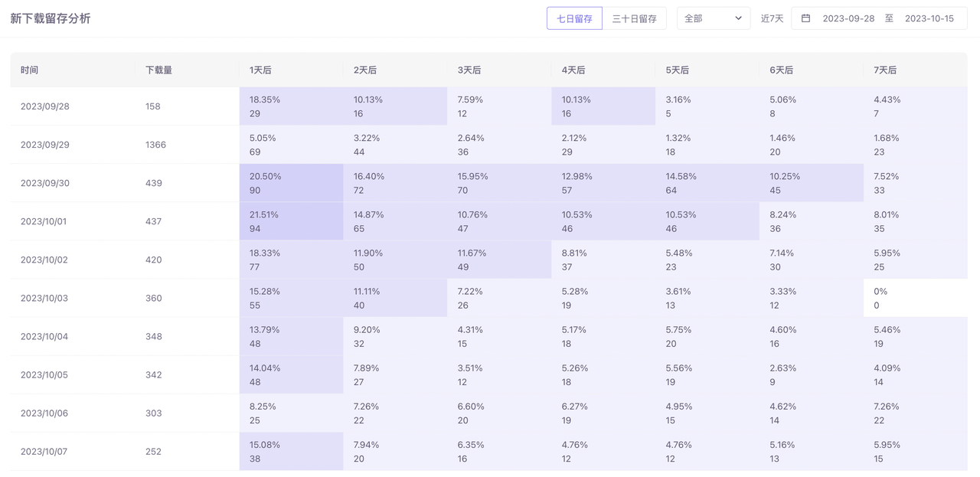The image size is (980, 477).
Task: Click the end date 2023-10-15 field
Action: click(x=929, y=18)
